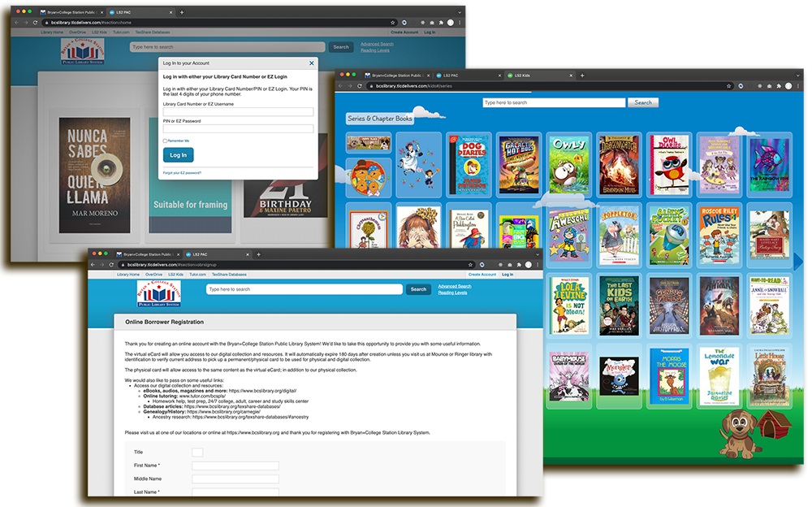Viewport: 812px width, 507px height.
Task: Click Search button in LS2 Kids window
Action: click(643, 102)
